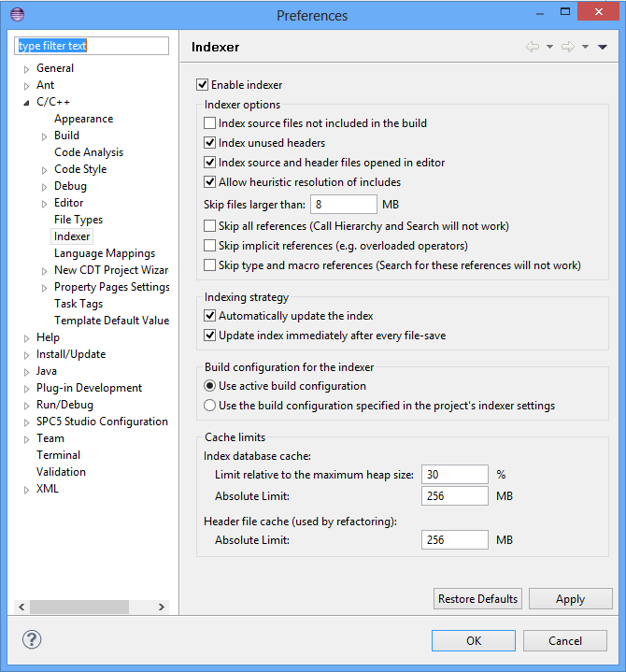This screenshot has width=626, height=672.
Task: Expand the Java tree node
Action: 26,372
